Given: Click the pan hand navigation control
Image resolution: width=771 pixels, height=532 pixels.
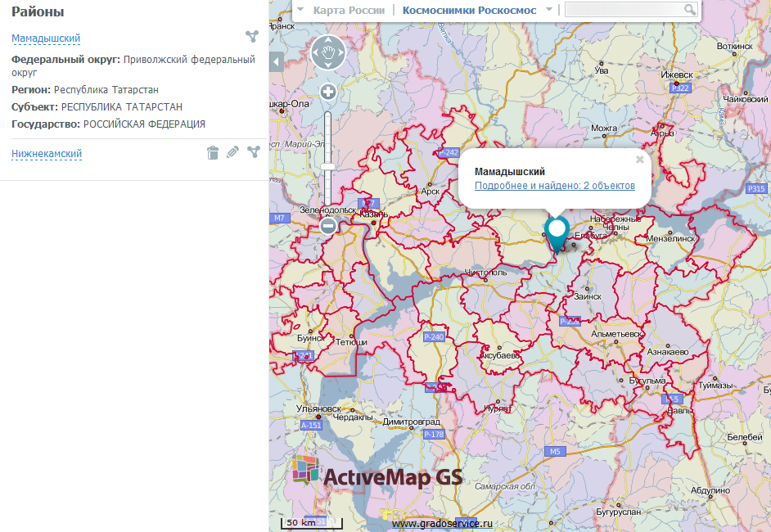Looking at the screenshot, I should point(329,52).
